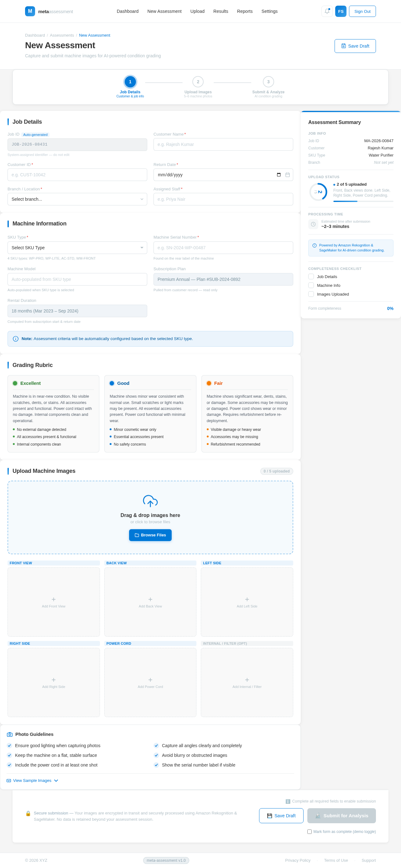Focus the Customer ID input
This screenshot has height=868, width=401.
pyautogui.click(x=77, y=174)
